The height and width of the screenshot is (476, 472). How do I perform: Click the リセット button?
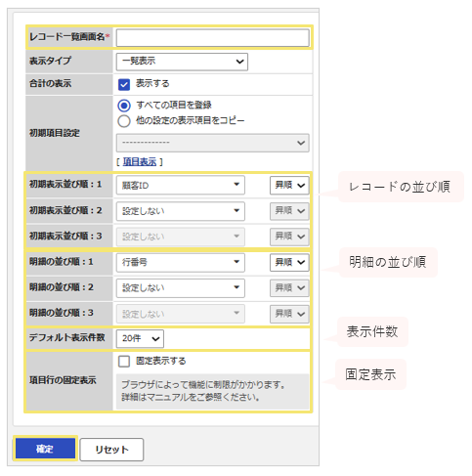tap(111, 450)
